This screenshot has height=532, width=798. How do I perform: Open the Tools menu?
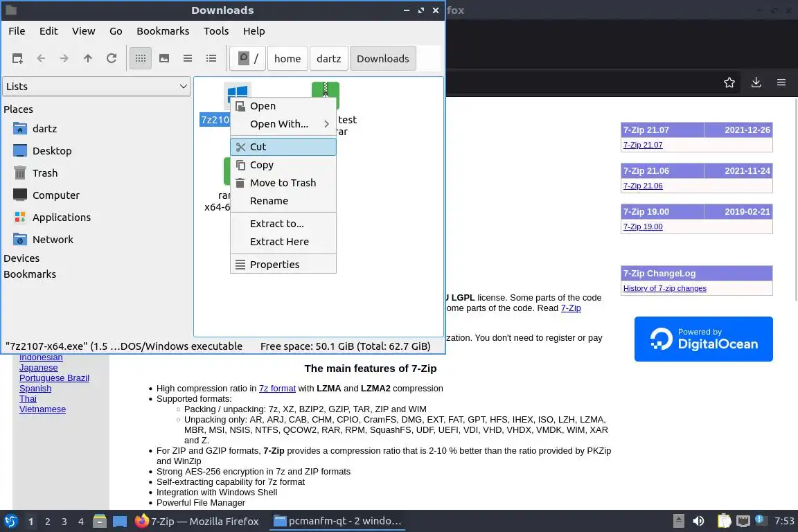216,31
